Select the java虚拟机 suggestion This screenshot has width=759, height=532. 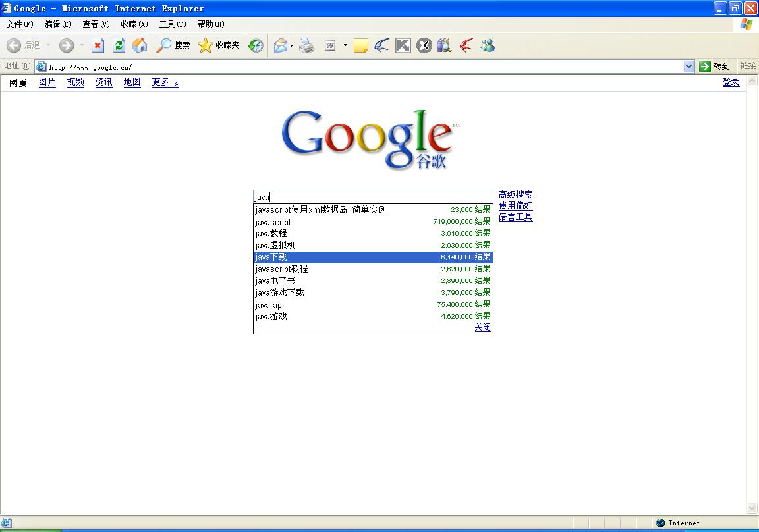click(373, 245)
